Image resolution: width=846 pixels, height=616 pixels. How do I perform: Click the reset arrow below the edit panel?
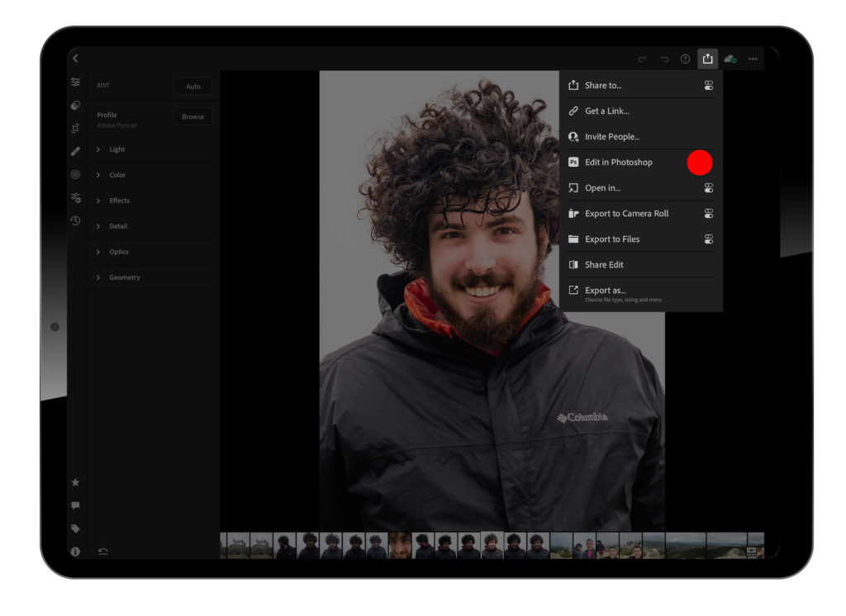click(x=103, y=552)
